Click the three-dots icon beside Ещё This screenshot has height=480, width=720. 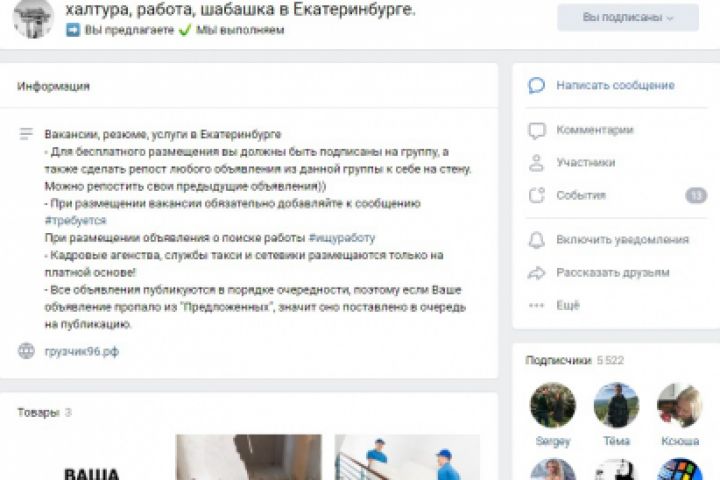click(536, 305)
